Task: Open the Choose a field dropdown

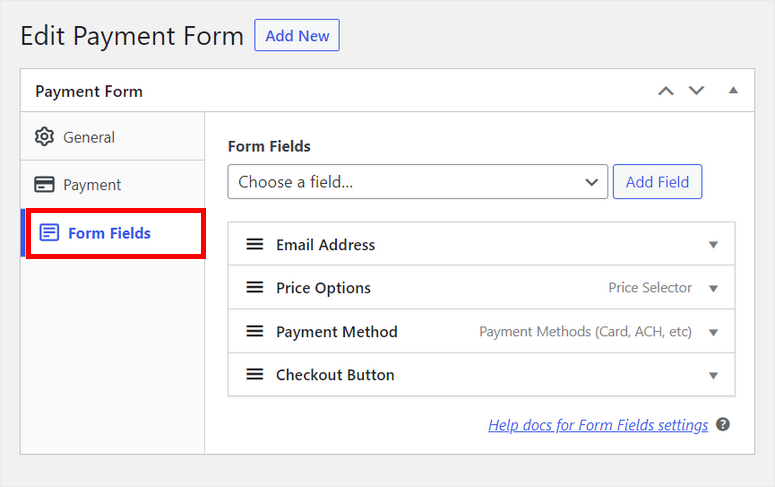Action: (418, 182)
